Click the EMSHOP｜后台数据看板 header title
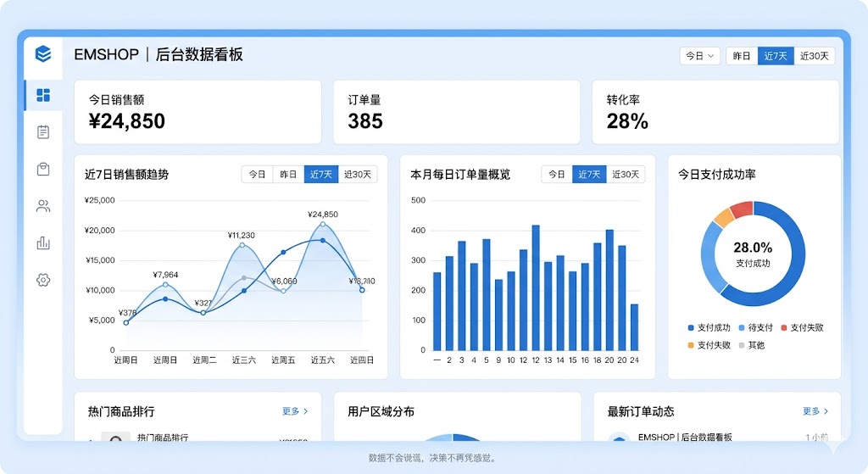Image resolution: width=868 pixels, height=474 pixels. 159,54
